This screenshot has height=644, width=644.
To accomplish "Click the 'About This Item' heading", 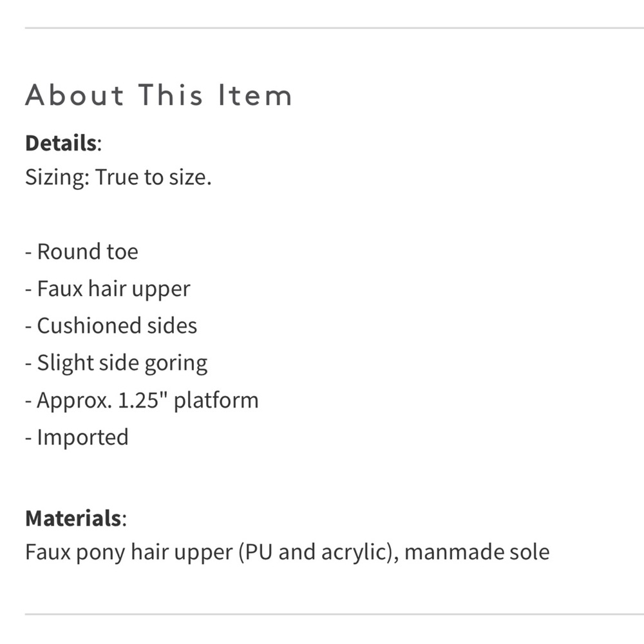I will (x=158, y=96).
